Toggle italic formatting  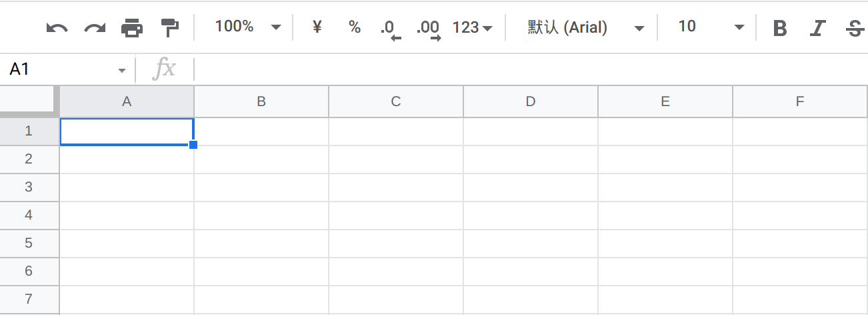click(817, 28)
